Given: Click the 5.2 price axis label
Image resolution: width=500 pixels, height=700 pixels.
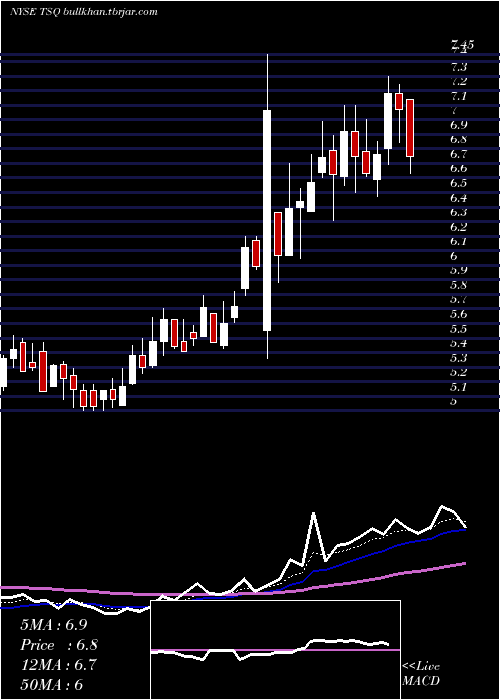Looking at the screenshot, I should click(x=459, y=372).
